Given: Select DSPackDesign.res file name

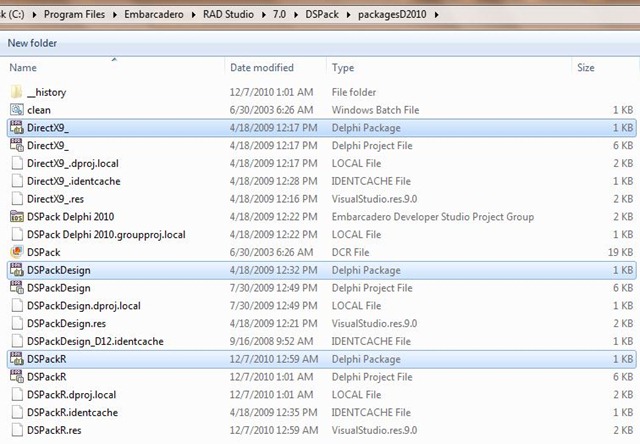Looking at the screenshot, I should point(66,324).
